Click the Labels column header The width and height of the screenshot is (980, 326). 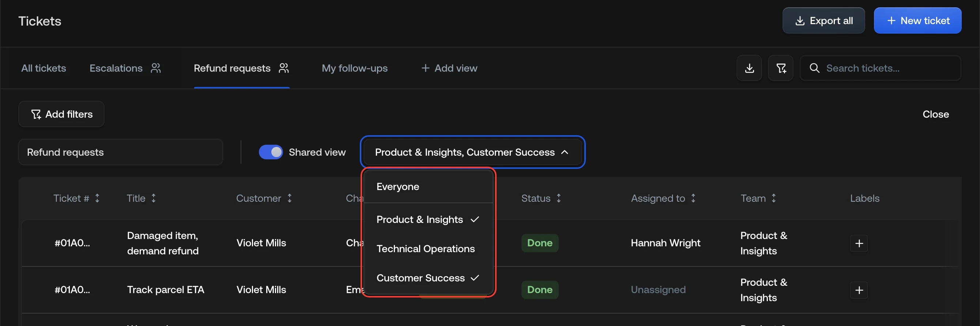[865, 198]
